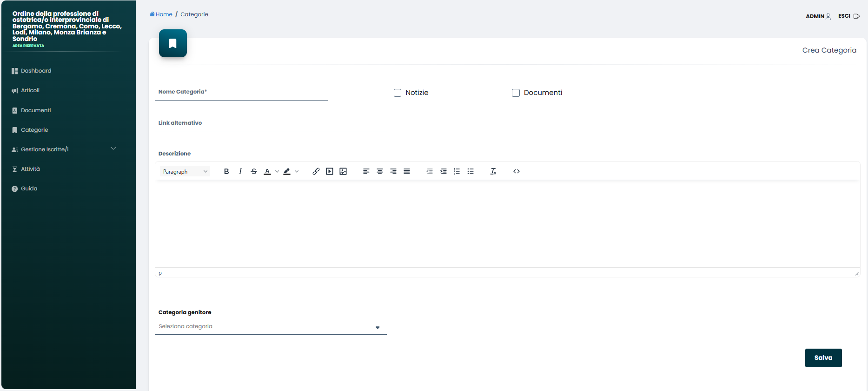Image resolution: width=868 pixels, height=391 pixels.
Task: Insert an image in the description
Action: (343, 171)
